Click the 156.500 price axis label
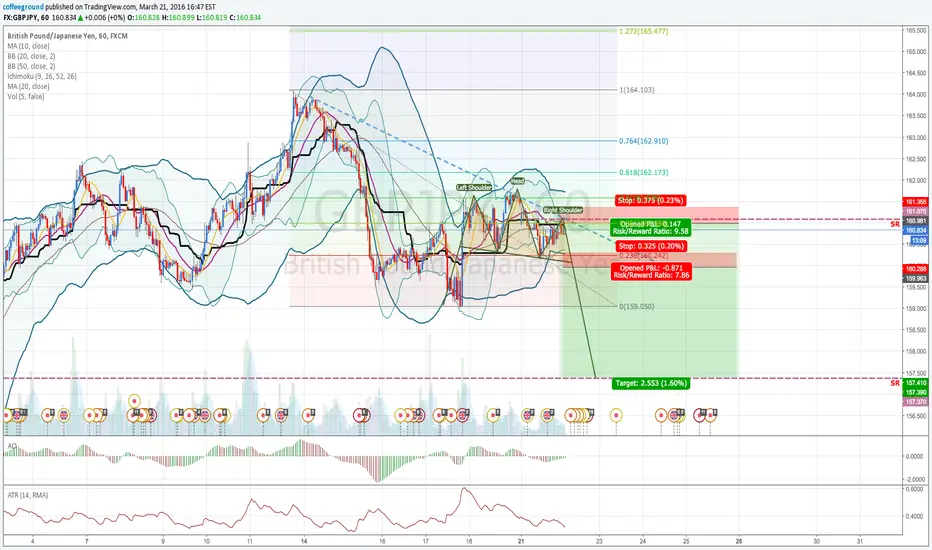This screenshot has width=932, height=550. (916, 416)
